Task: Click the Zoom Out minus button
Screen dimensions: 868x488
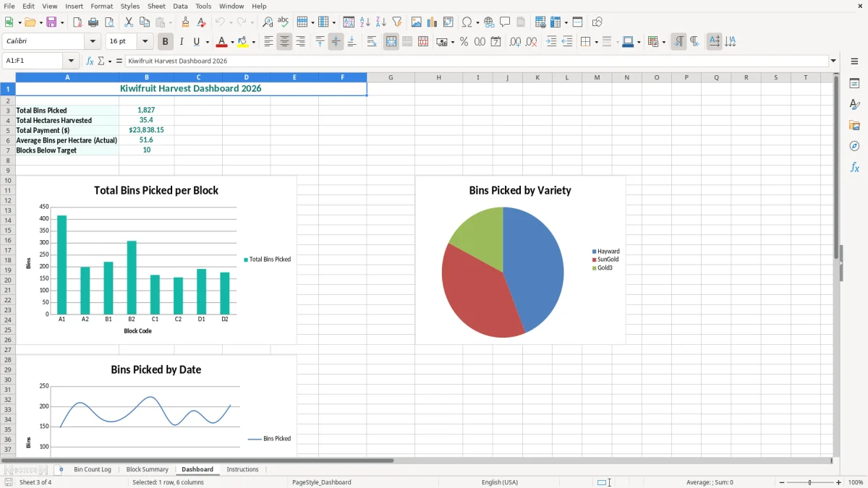Action: coord(782,482)
